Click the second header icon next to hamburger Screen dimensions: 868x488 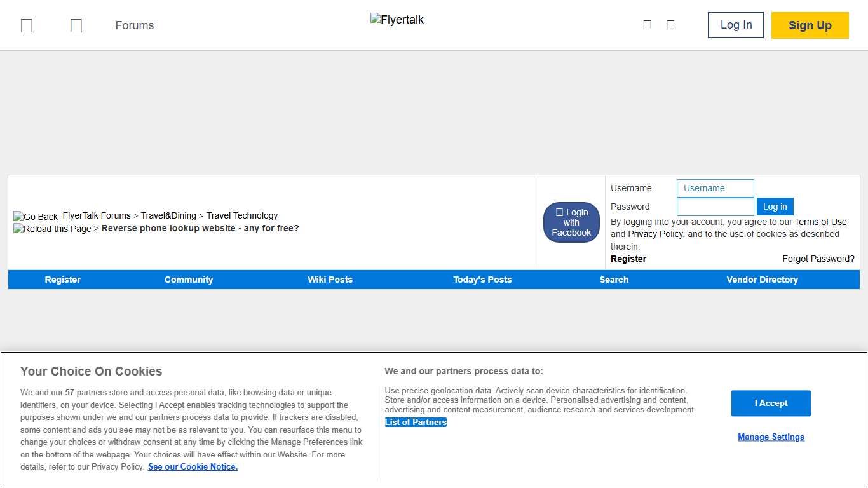76,25
